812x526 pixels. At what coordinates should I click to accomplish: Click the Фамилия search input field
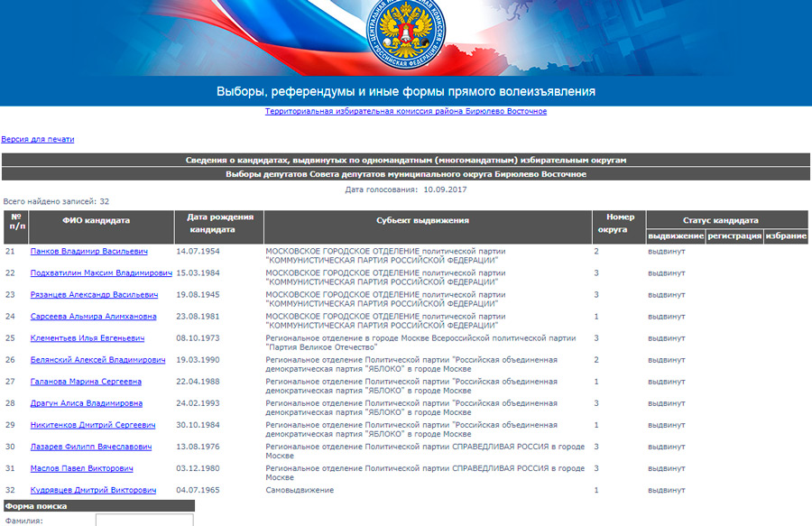point(144,520)
